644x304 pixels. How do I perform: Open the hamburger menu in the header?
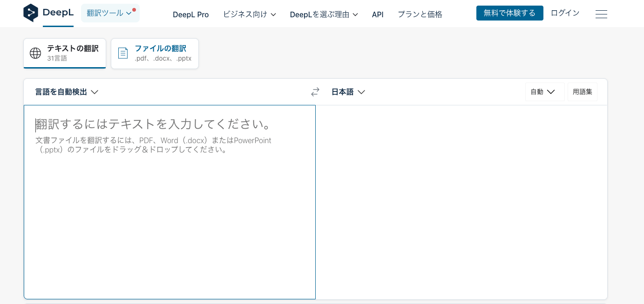tap(601, 14)
